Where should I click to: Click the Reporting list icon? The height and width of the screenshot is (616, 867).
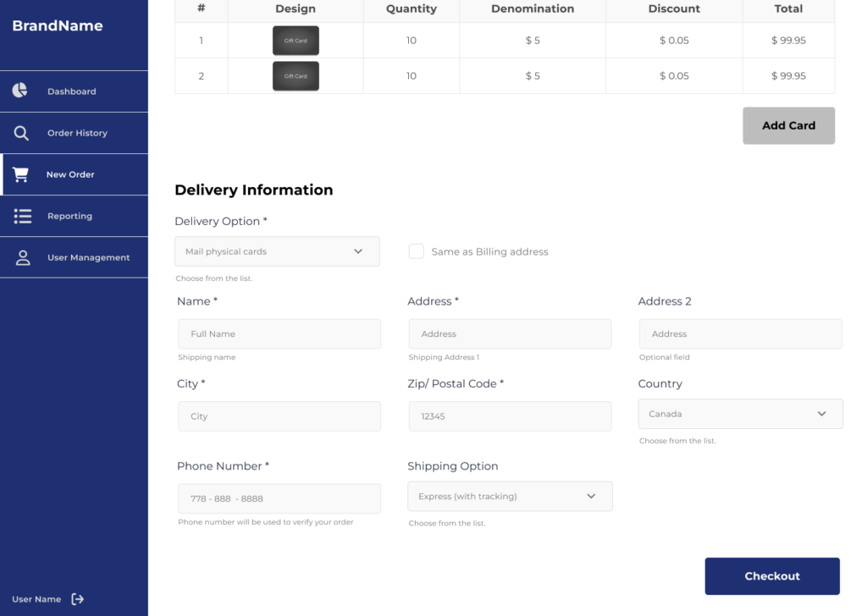click(x=23, y=216)
